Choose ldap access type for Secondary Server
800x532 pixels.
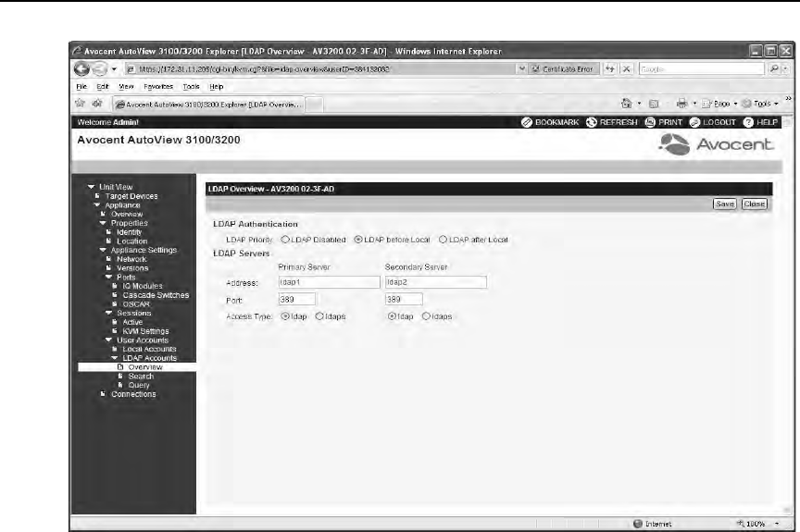[392, 315]
